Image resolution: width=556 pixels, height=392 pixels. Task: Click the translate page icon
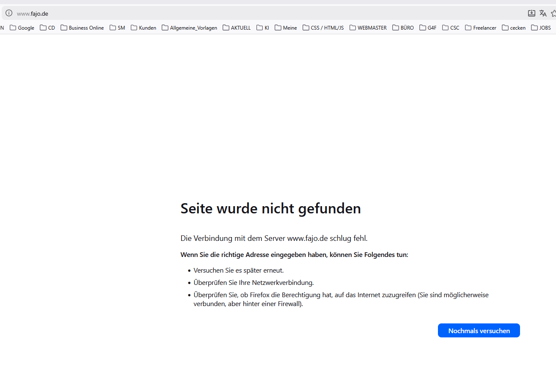tap(543, 14)
